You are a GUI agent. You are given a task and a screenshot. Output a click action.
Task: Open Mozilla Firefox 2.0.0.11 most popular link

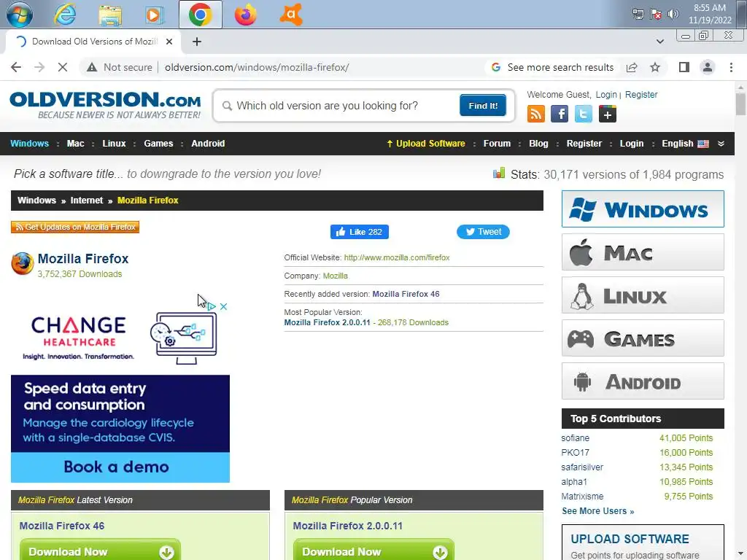pos(328,322)
